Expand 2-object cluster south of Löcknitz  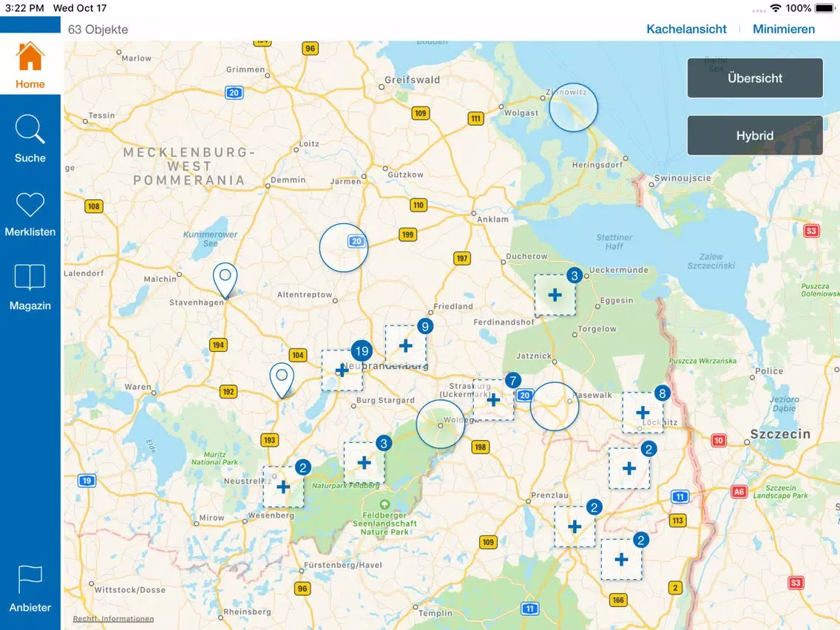tap(629, 469)
